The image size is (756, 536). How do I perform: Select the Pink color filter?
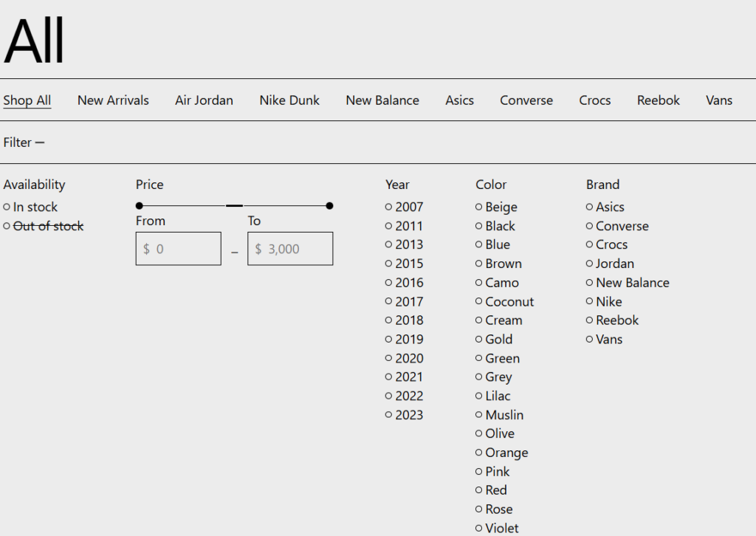[x=492, y=472]
